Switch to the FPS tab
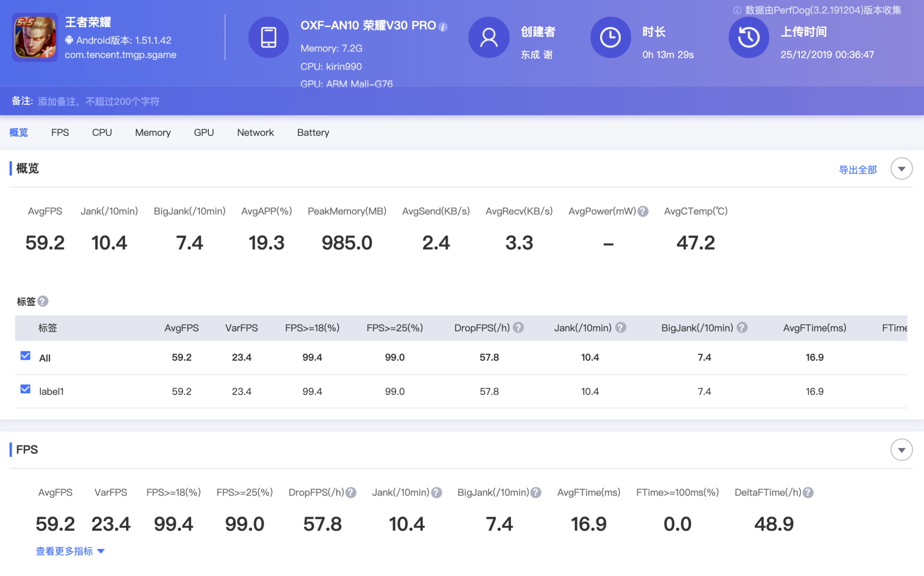 pyautogui.click(x=60, y=132)
